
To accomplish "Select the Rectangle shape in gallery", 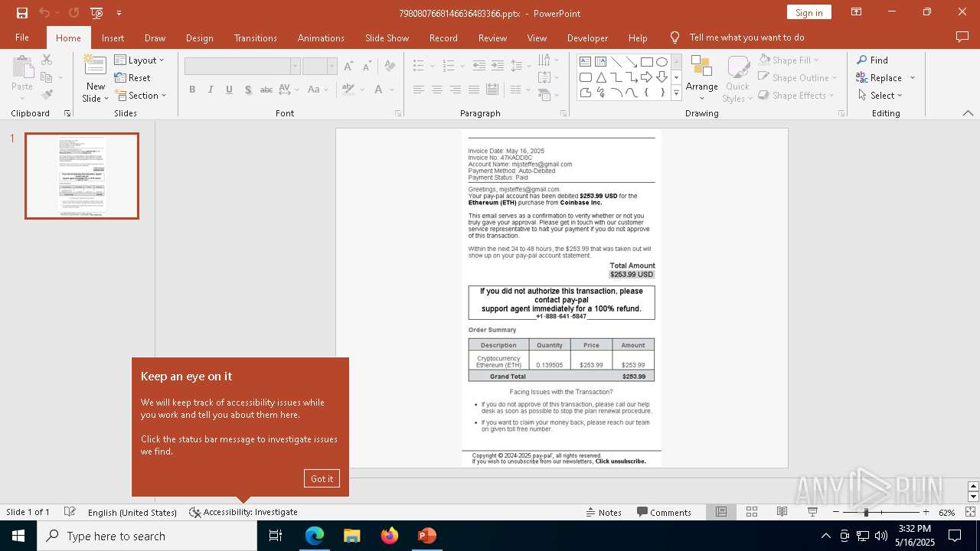I will coord(646,61).
